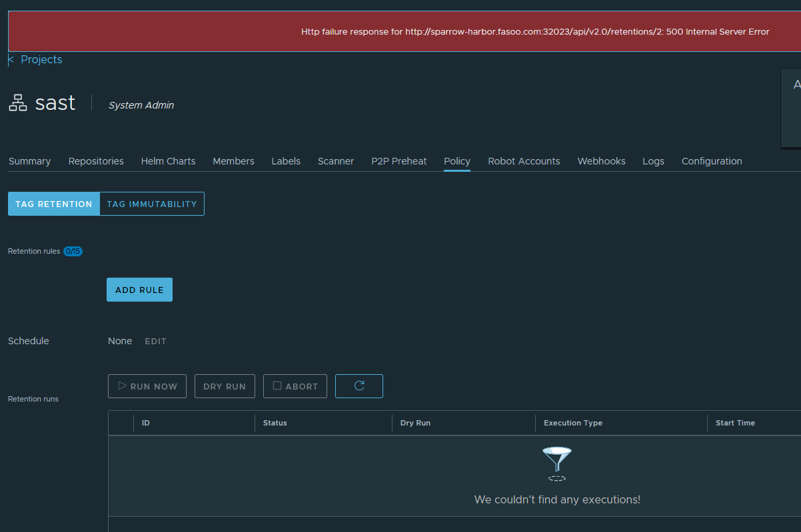Open the Robot Accounts tab

524,161
